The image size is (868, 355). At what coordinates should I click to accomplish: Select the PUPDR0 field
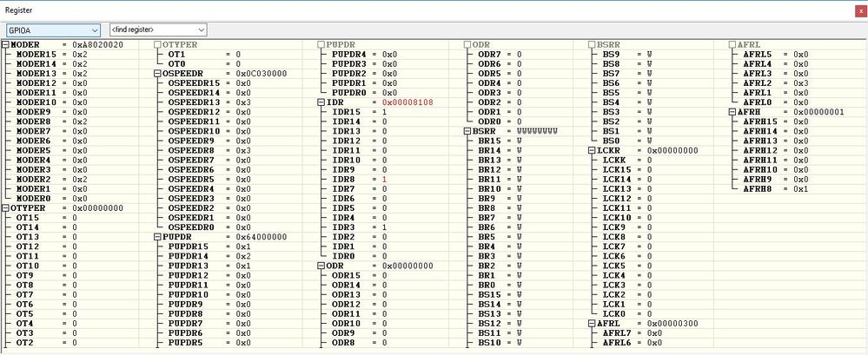[364, 92]
